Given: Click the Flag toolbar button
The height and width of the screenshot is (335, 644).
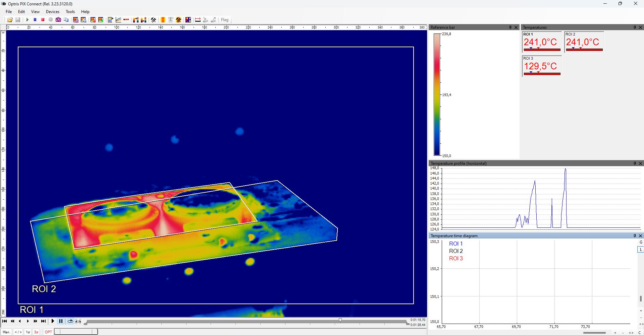Looking at the screenshot, I should [x=224, y=20].
